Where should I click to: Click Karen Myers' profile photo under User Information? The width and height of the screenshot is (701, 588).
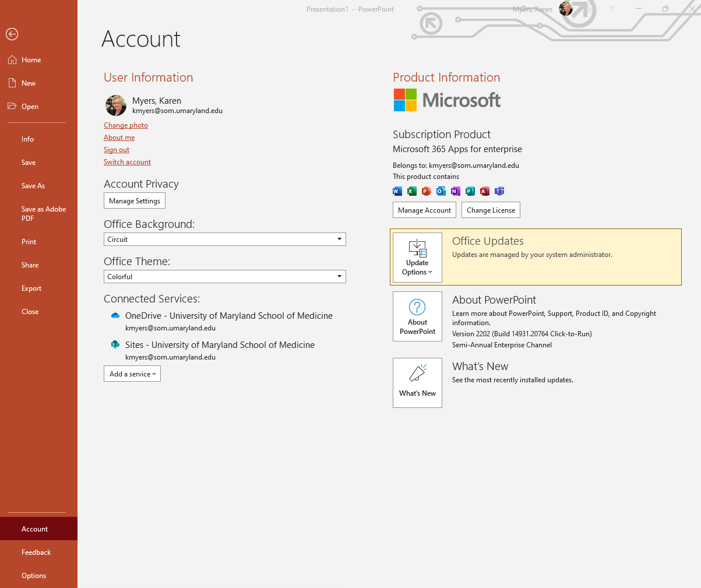pos(116,105)
